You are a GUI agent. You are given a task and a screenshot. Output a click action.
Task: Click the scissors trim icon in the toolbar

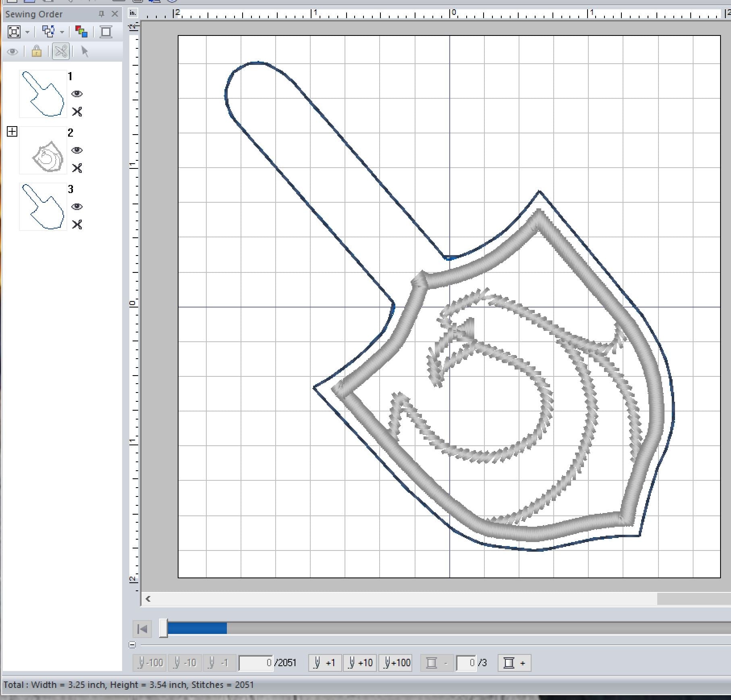click(x=61, y=52)
